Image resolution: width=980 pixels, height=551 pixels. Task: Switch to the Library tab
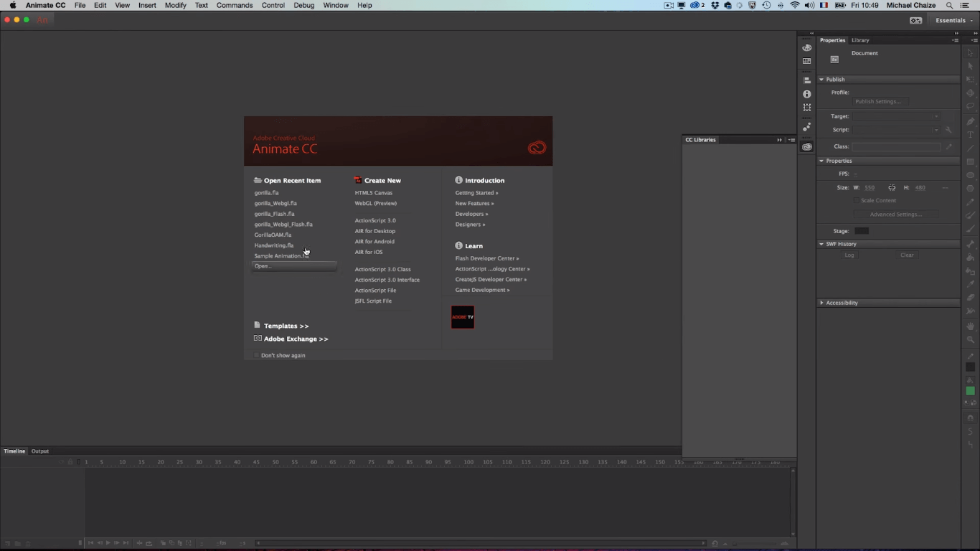point(860,40)
